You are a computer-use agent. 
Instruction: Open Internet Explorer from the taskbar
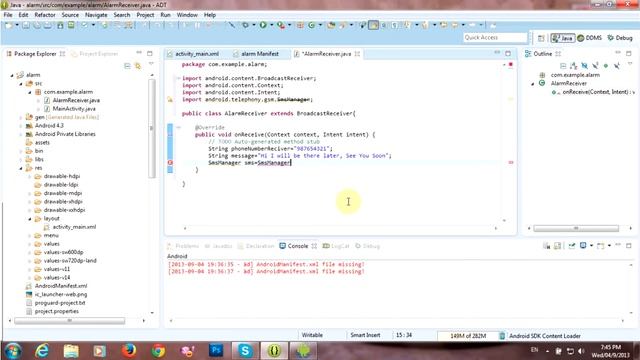(42, 350)
